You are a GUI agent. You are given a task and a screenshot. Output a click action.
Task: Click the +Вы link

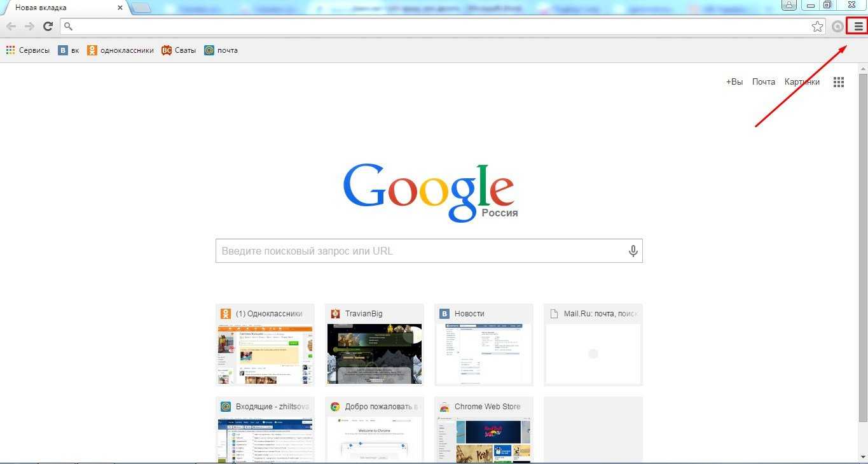pyautogui.click(x=734, y=82)
